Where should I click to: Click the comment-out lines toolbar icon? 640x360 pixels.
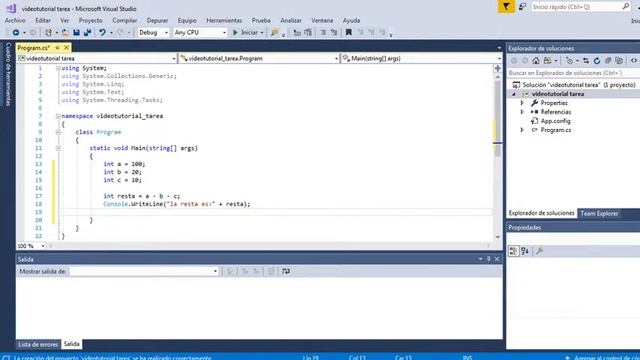[323, 32]
